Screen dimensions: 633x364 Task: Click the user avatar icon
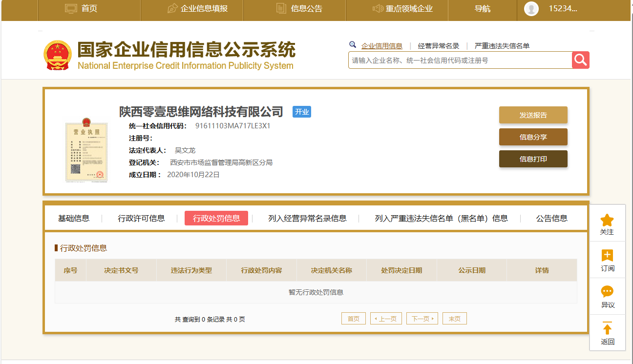[x=531, y=9]
